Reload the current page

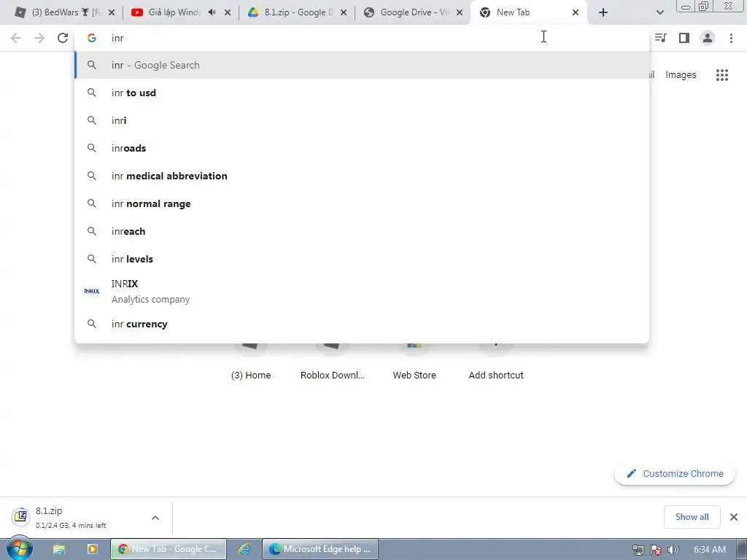point(63,38)
